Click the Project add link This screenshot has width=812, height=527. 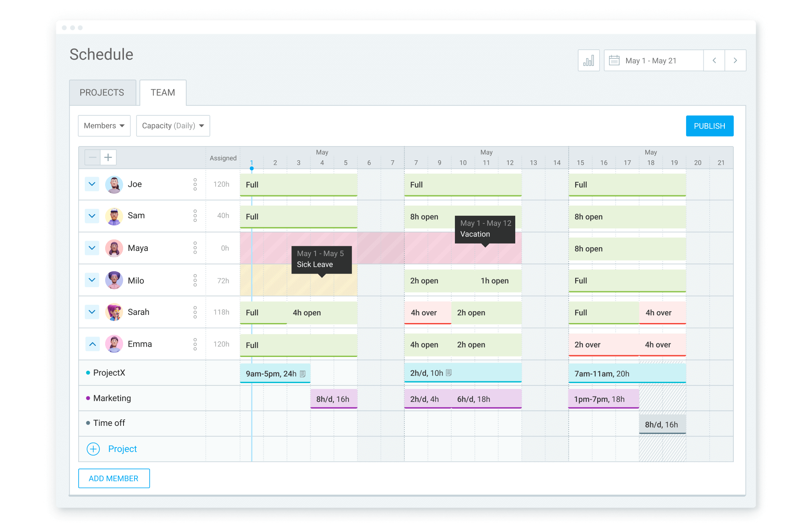(x=122, y=449)
